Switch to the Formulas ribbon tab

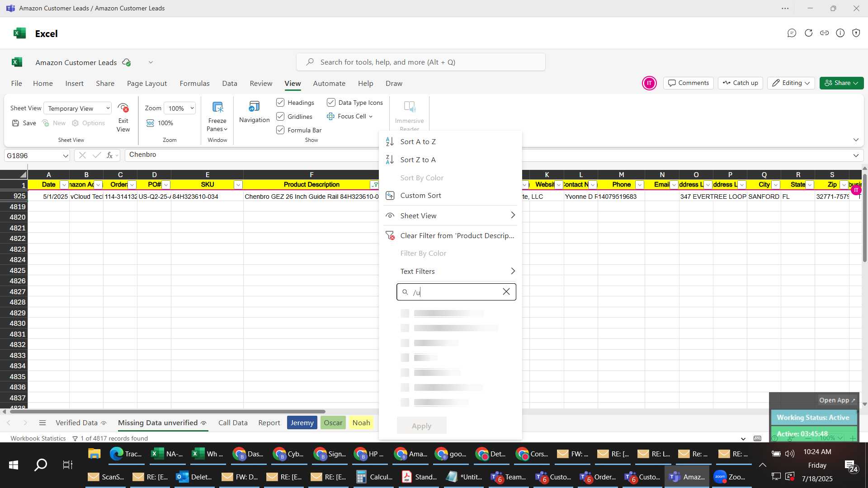(194, 84)
